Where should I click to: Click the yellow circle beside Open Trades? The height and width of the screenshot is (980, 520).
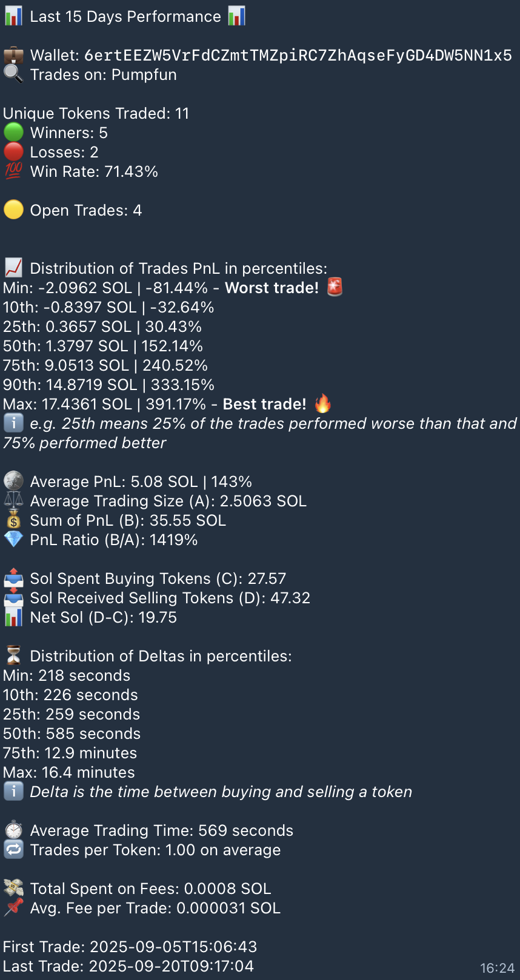point(13,210)
